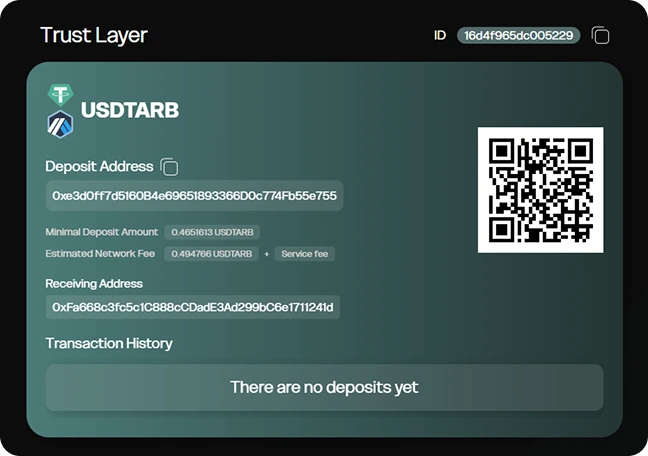Click the deposit address field starting 0xe3d0
This screenshot has width=648, height=456.
click(194, 196)
